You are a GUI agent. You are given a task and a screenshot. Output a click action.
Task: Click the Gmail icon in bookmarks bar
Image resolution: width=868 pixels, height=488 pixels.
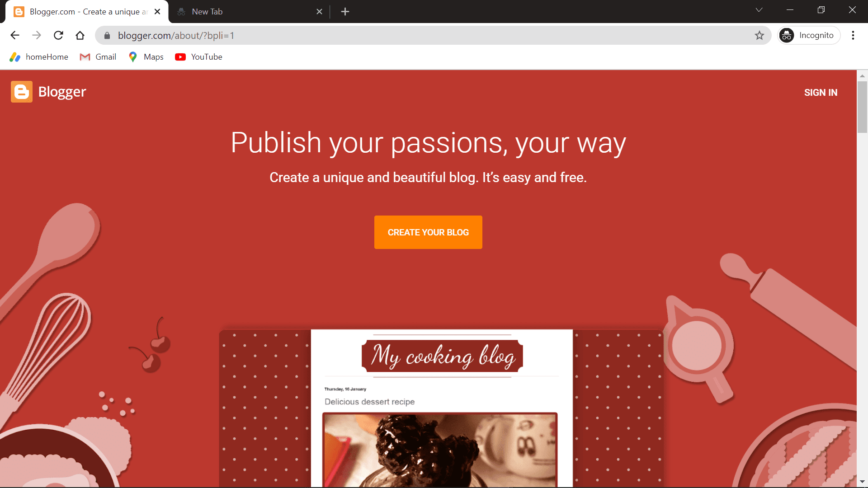tap(84, 56)
